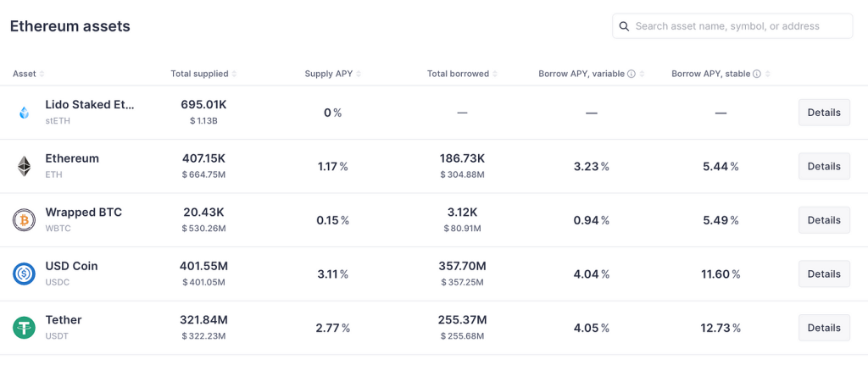868x365 pixels.
Task: Click the 401.55M total supplied value
Action: coord(203,265)
